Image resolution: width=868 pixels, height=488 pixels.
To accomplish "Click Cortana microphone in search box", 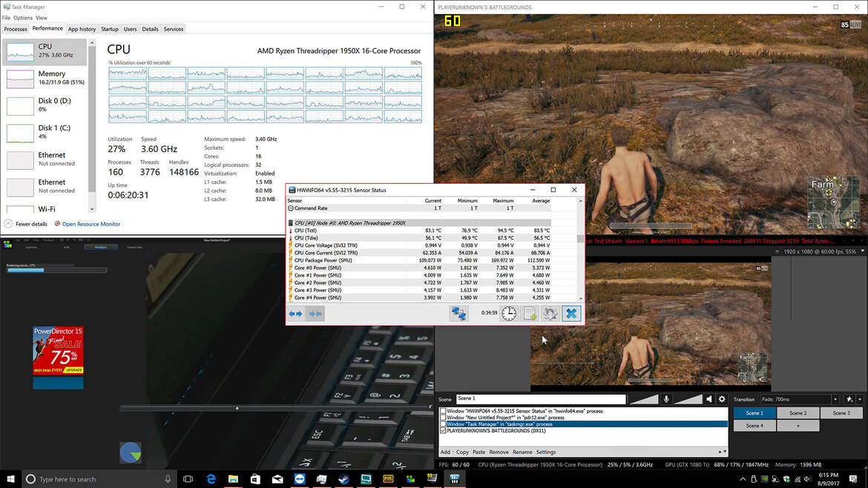I will [x=168, y=479].
